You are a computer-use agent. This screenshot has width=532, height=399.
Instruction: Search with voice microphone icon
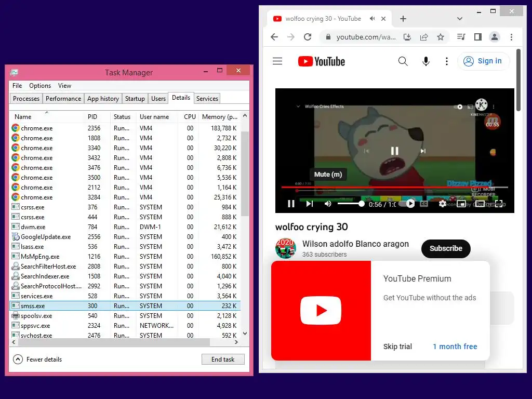click(x=426, y=61)
